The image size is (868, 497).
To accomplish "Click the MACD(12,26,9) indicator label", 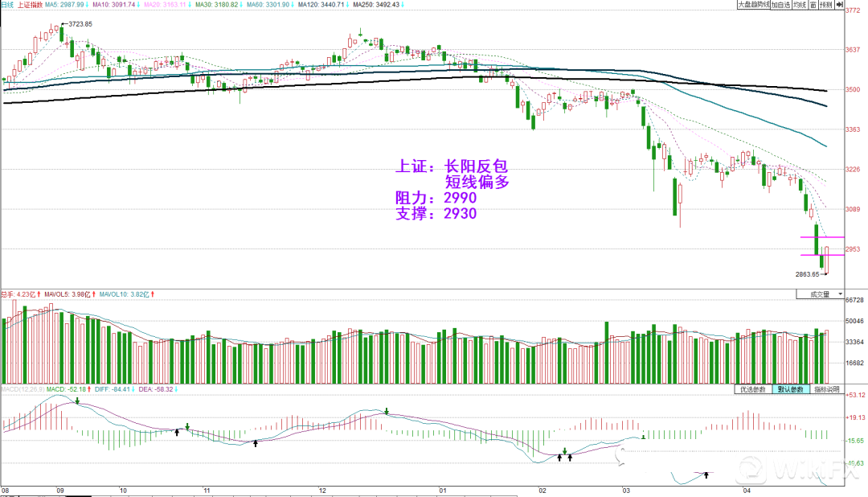I will pyautogui.click(x=20, y=389).
